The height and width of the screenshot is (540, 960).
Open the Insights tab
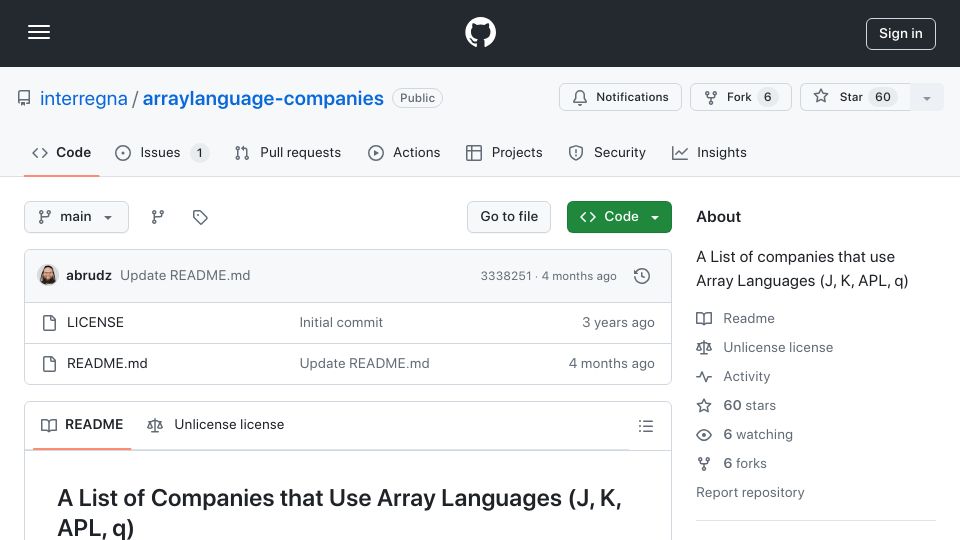click(709, 152)
